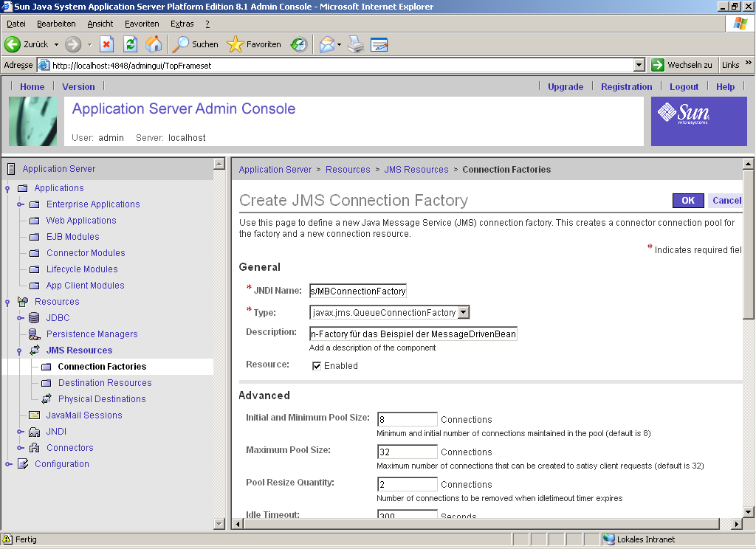This screenshot has height=549, width=756.
Task: Click the Application Server node icon
Action: pyautogui.click(x=11, y=169)
